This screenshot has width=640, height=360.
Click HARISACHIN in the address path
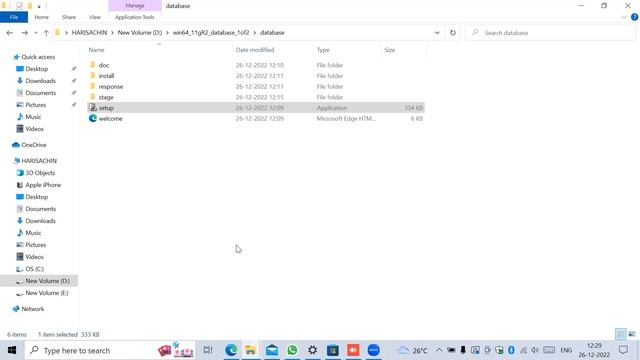(89, 33)
